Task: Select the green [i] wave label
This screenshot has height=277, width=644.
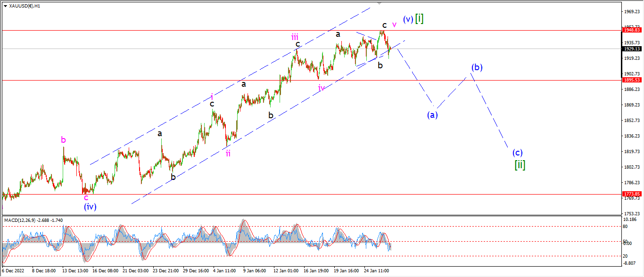Action: (419, 18)
